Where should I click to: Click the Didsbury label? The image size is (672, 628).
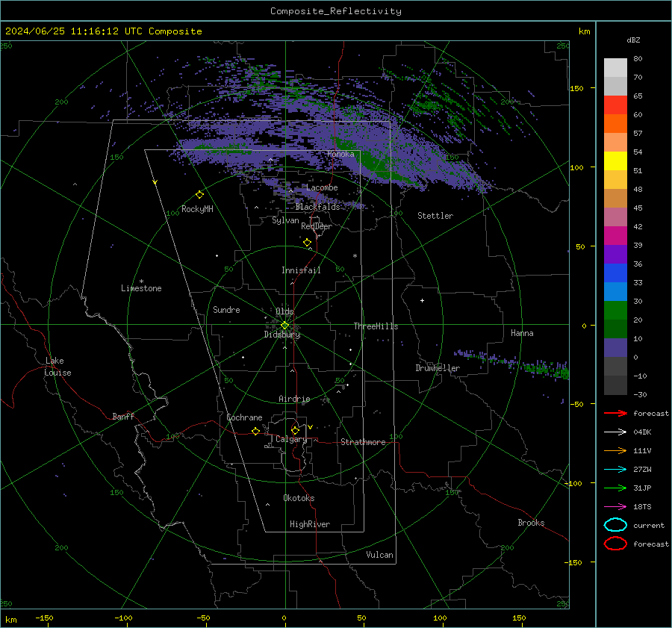(281, 335)
